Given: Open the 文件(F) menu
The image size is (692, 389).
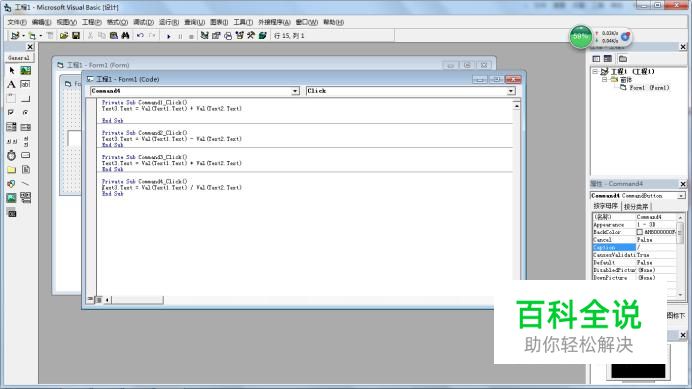Looking at the screenshot, I should [17, 22].
